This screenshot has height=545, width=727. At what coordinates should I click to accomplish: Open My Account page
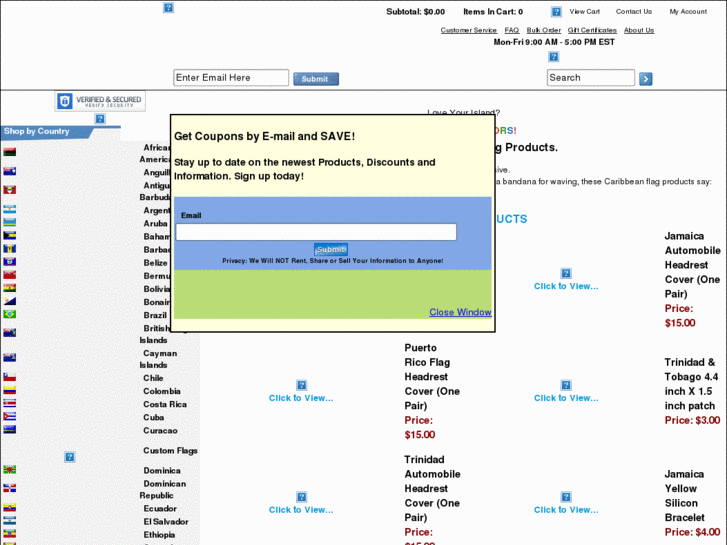point(688,12)
